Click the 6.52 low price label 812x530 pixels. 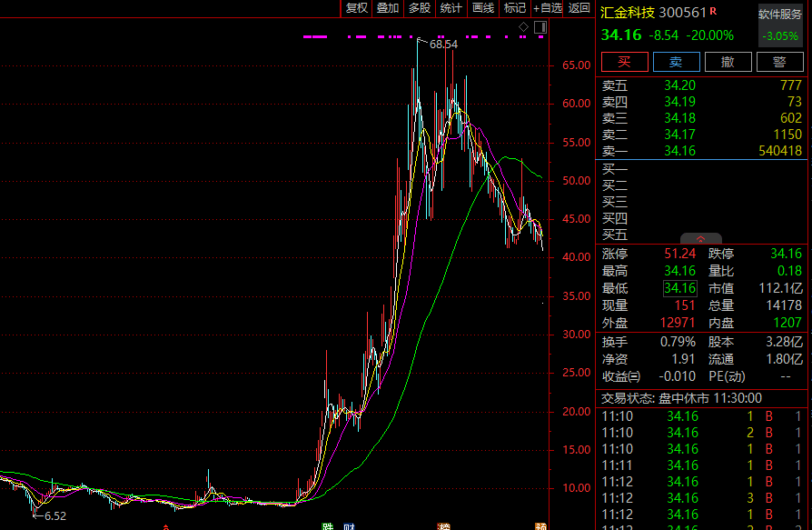54,516
